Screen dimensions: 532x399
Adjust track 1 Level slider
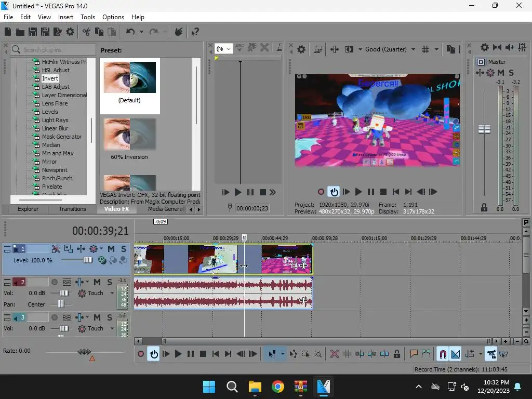87,260
